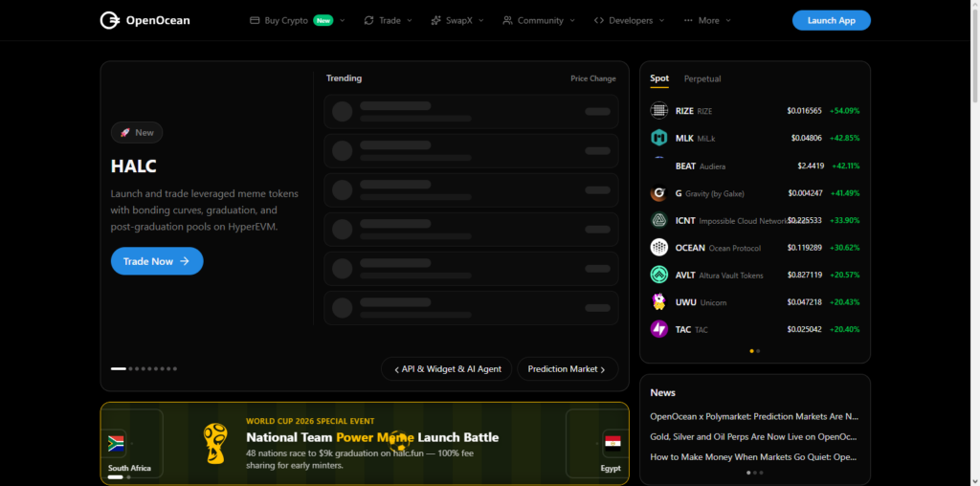The width and height of the screenshot is (980, 486).
Task: Click the RIZE token icon
Action: pyautogui.click(x=658, y=111)
